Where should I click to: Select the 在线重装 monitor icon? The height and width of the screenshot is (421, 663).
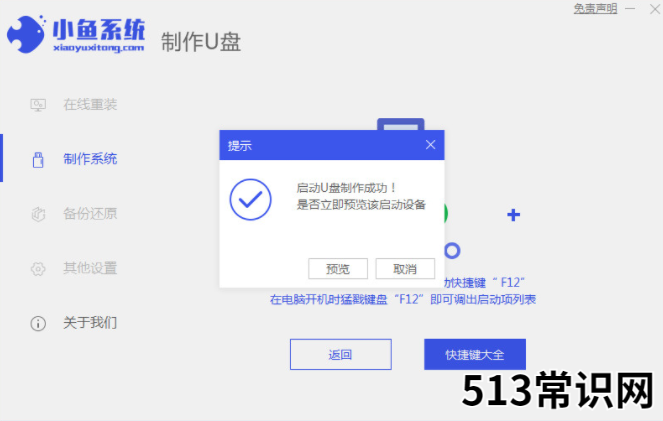coord(38,104)
